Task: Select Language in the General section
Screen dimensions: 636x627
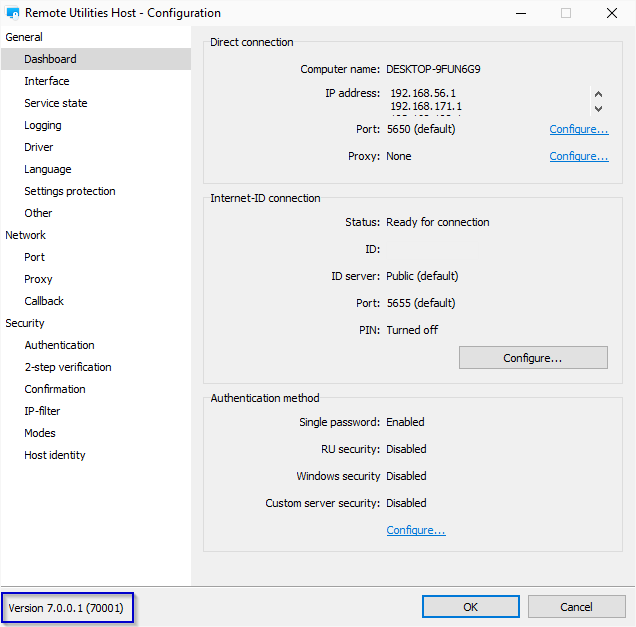Action: 48,169
